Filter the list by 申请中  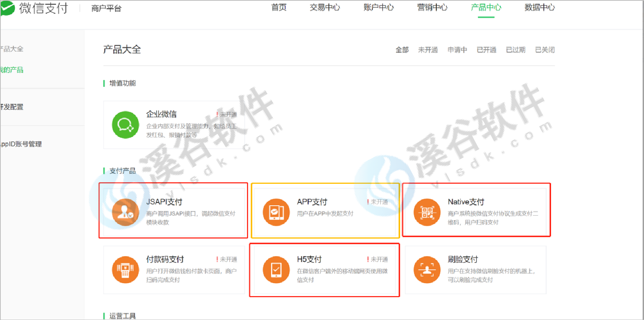457,50
